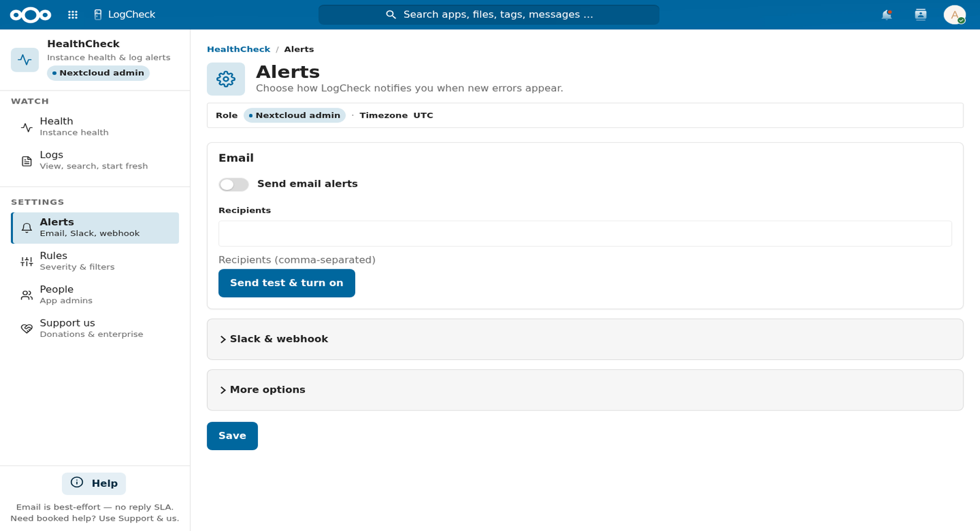This screenshot has width=980, height=531.
Task: Click the Nextcloud logo
Action: [x=31, y=15]
